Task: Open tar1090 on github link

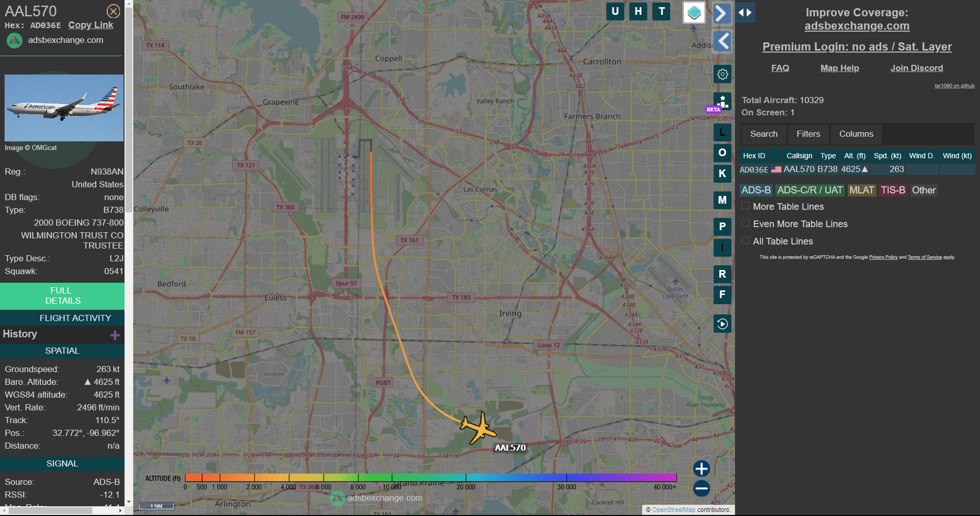Action: coord(954,86)
